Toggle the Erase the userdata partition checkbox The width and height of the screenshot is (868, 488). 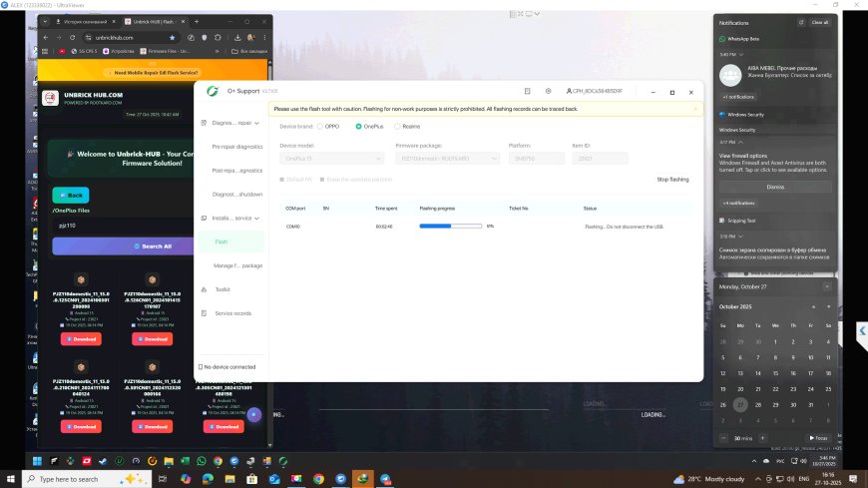pos(322,180)
